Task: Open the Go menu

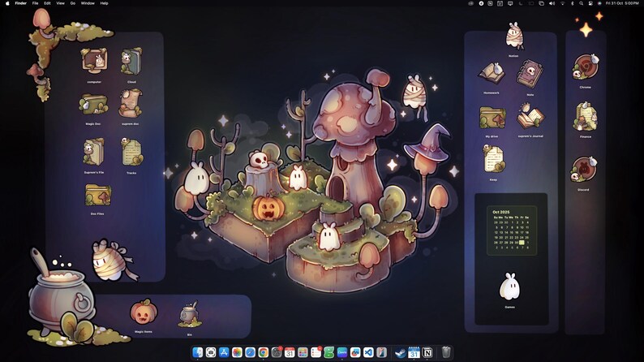Action: pyautogui.click(x=73, y=3)
